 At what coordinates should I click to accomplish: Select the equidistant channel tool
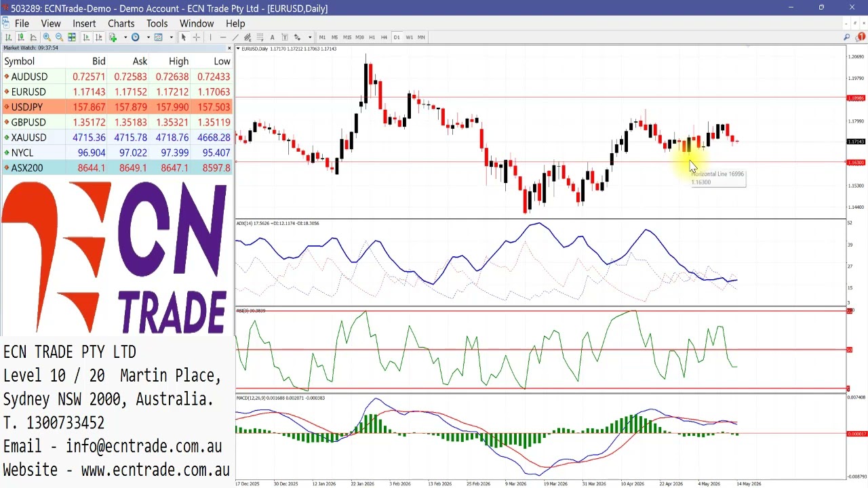coord(248,37)
